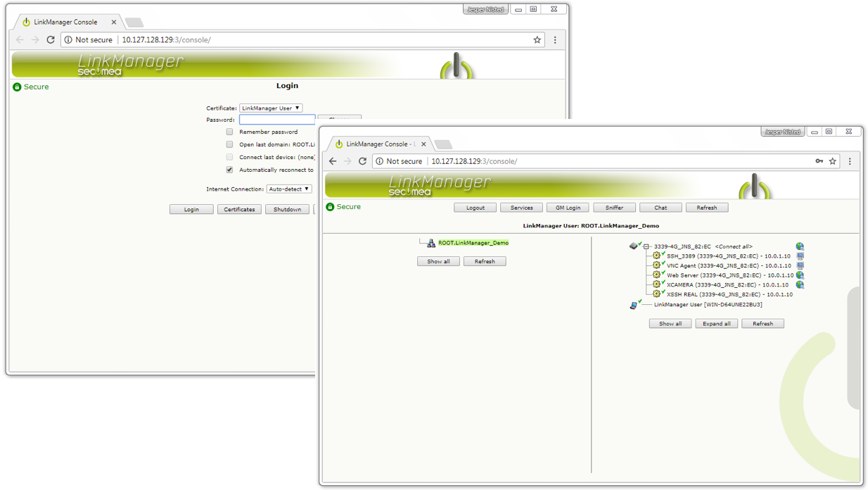Click the Not secure info icon in the Login window
The width and height of the screenshot is (868, 490).
tap(68, 40)
